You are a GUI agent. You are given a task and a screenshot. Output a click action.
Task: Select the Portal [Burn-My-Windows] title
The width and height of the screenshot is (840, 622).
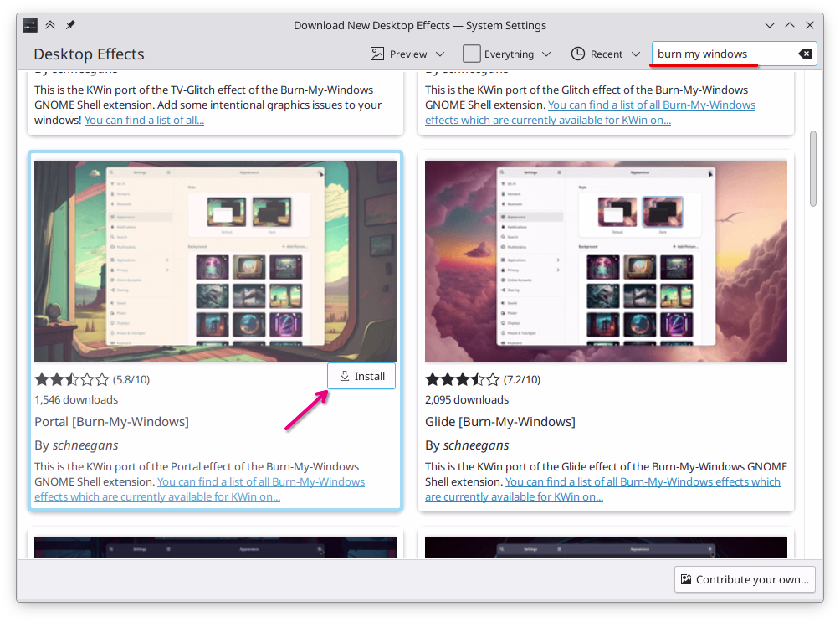point(111,422)
